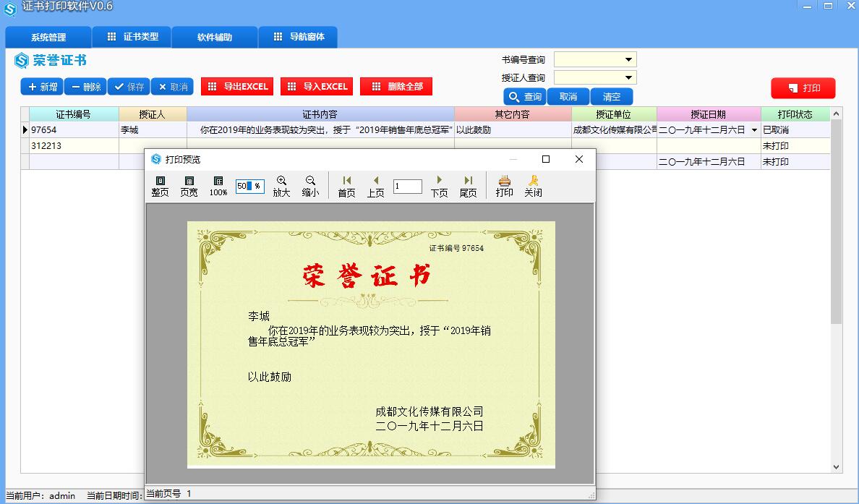Click the app logo in title bar
The height and width of the screenshot is (504, 859).
[x=10, y=9]
